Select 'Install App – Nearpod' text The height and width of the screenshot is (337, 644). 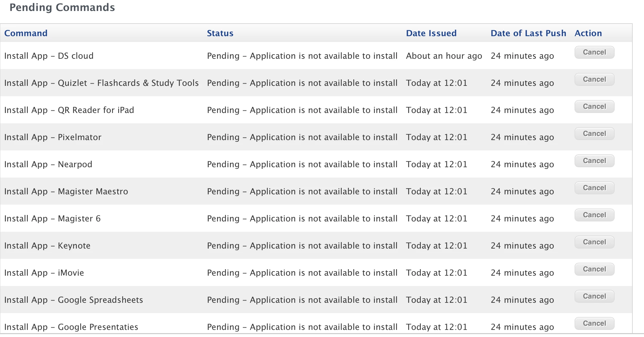tap(48, 164)
